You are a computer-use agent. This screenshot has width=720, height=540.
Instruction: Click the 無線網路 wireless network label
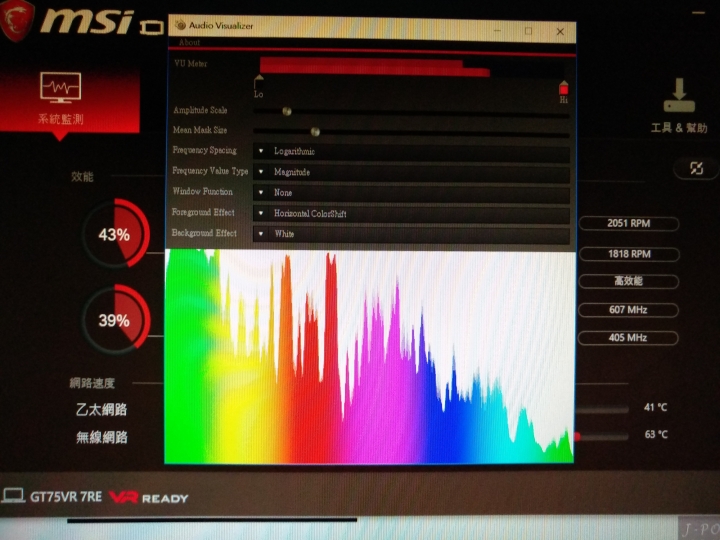(101, 437)
